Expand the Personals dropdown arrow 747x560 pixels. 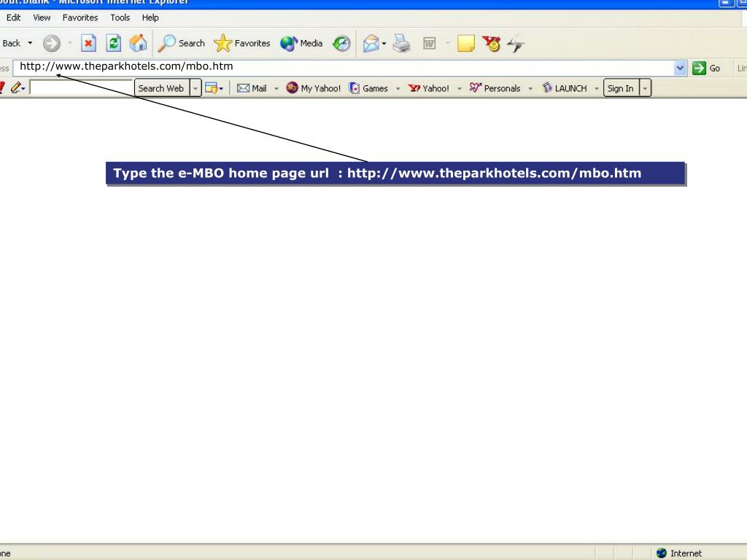pos(530,88)
